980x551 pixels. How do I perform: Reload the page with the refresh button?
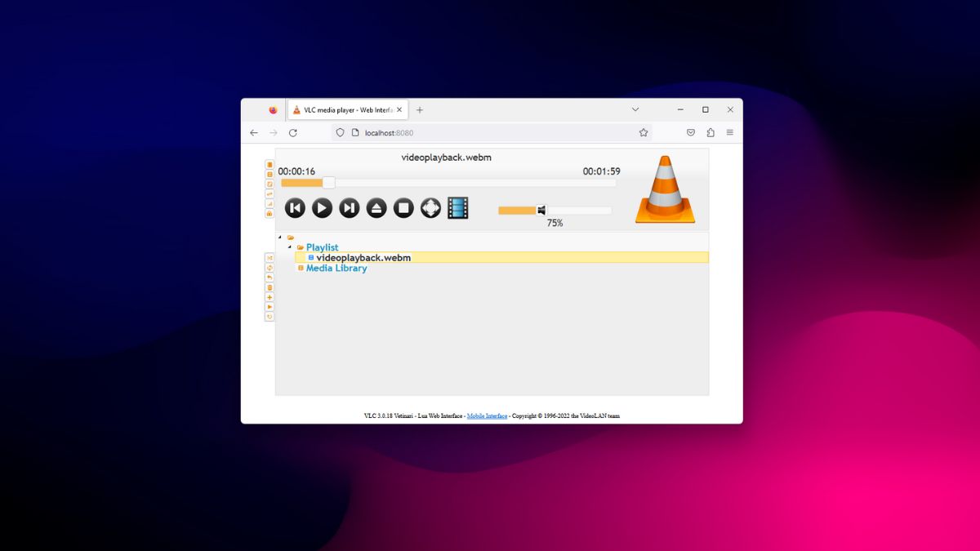pos(293,132)
